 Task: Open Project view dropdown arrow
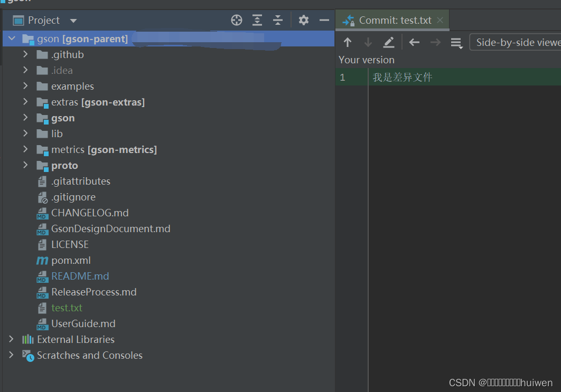(x=73, y=21)
